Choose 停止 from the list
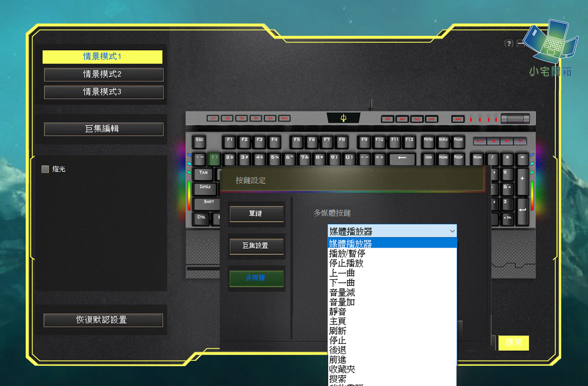The width and height of the screenshot is (588, 386). pyautogui.click(x=392, y=340)
